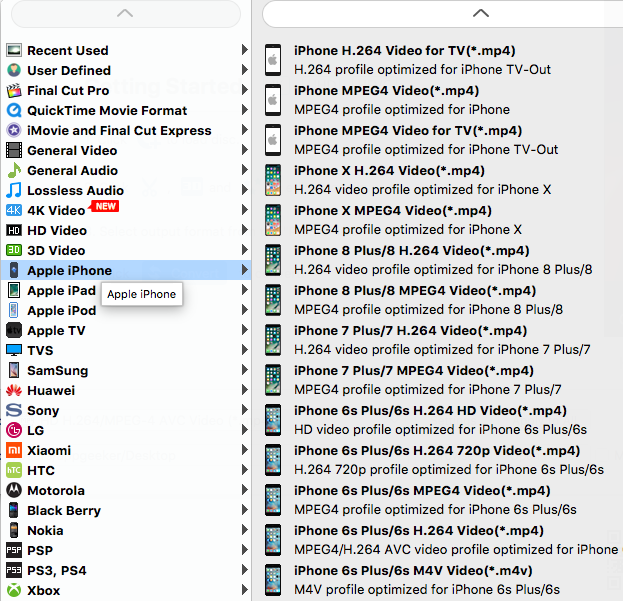Click the Final Cut Pro clapperboard icon
The height and width of the screenshot is (601, 623).
[x=14, y=91]
